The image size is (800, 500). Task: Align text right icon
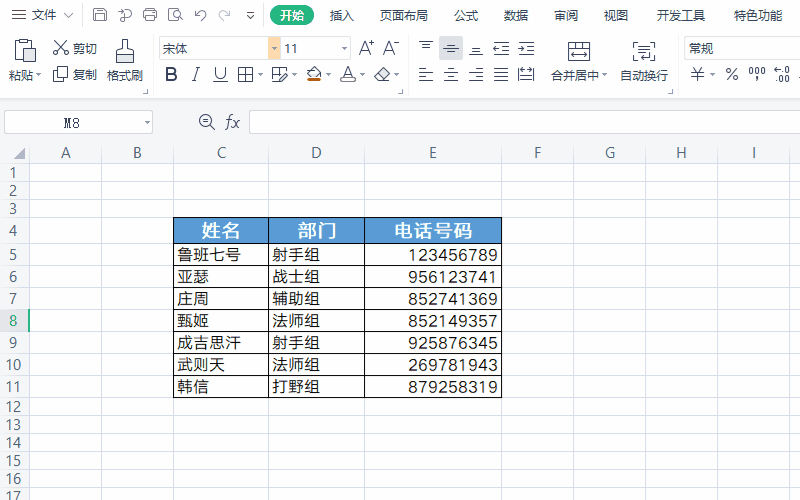tap(476, 75)
